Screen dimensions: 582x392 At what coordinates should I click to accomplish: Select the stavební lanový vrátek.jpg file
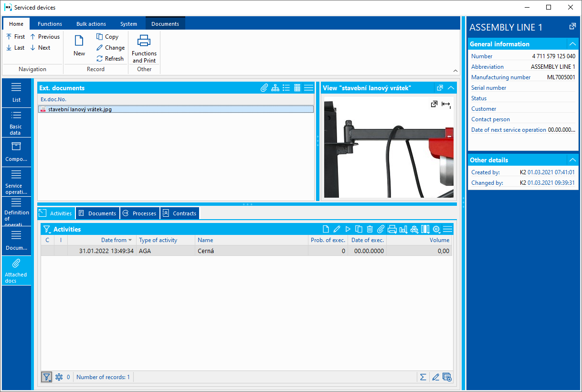176,109
